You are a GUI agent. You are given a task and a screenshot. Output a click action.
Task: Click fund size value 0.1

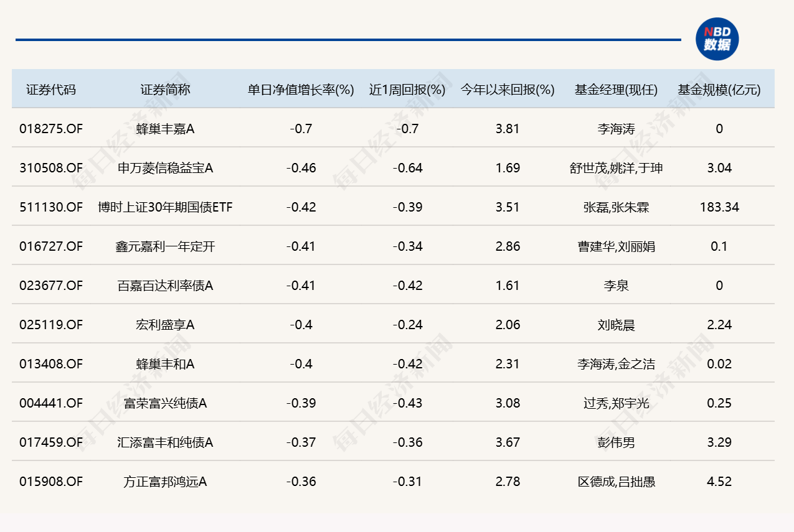point(719,247)
